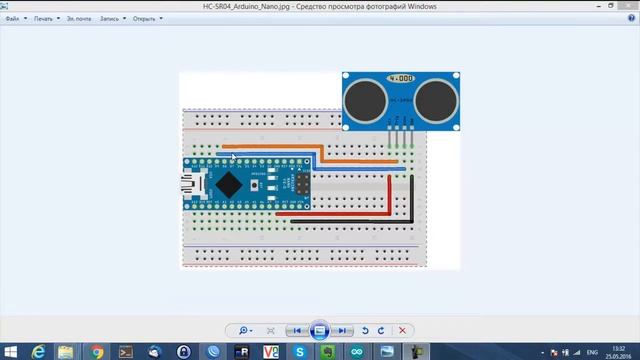The image size is (640, 360).
Task: Launch Internet Explorer from the taskbar
Action: tap(38, 352)
